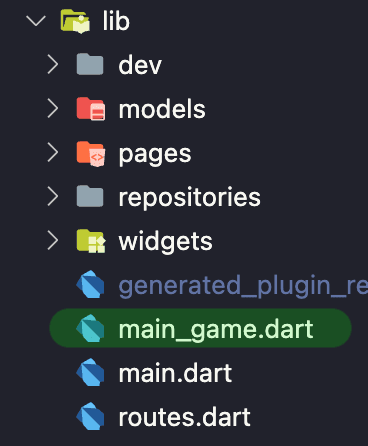
Task: Expand the pages folder chevron
Action: tap(53, 153)
